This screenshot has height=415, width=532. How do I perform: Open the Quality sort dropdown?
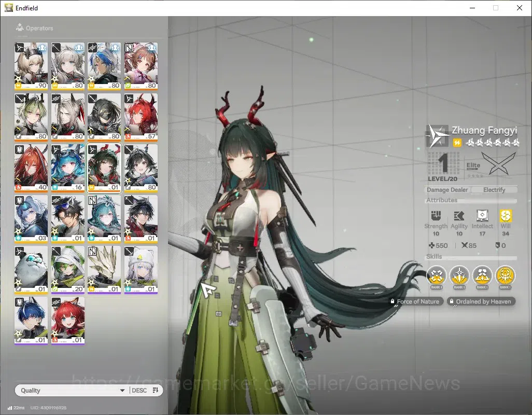coord(72,390)
